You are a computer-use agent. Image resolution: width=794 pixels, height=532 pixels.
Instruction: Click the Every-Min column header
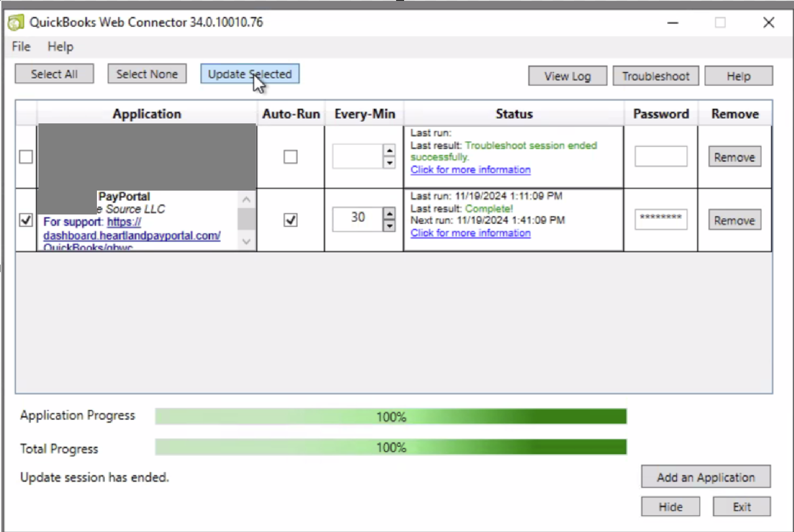click(x=364, y=114)
